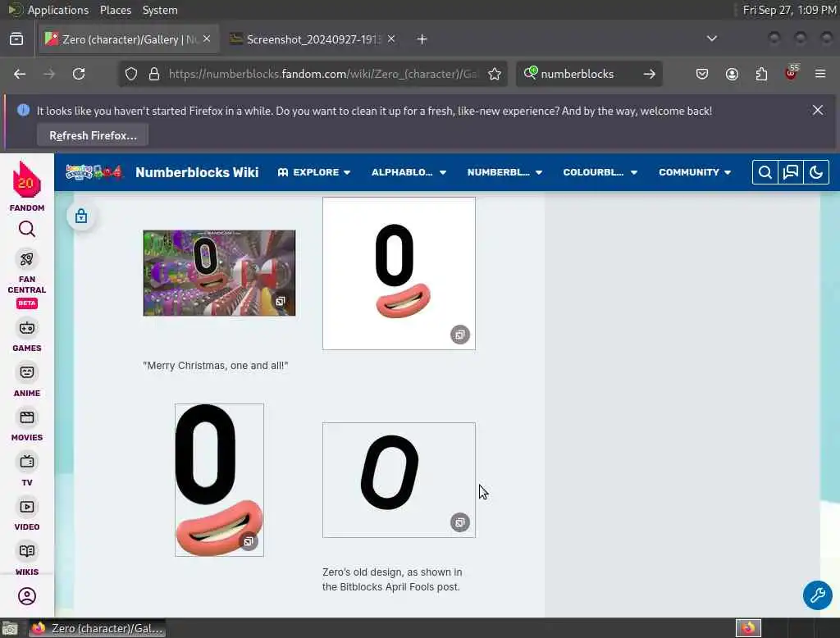This screenshot has width=840, height=638.
Task: Click the Firefox taskbar window button
Action: 98,628
